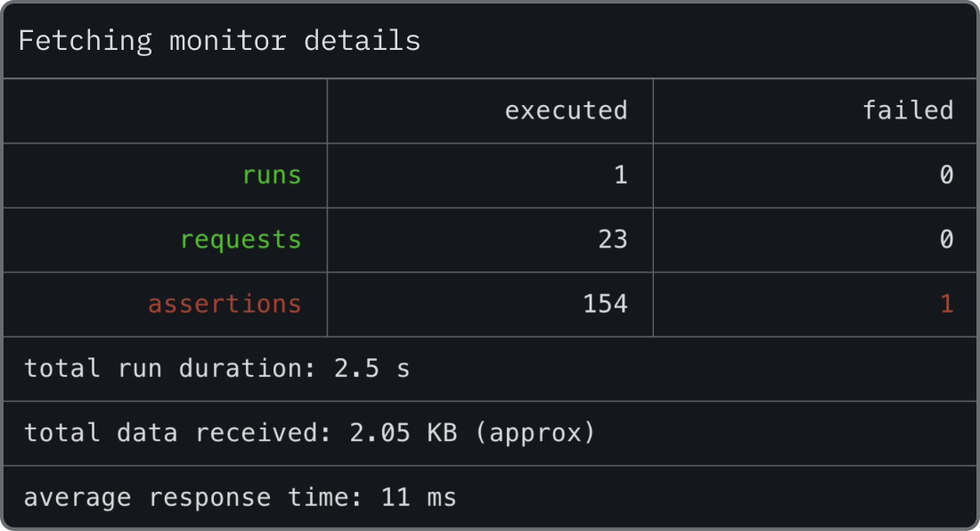Select the 'executed' column header
The height and width of the screenshot is (531, 980).
tap(566, 110)
